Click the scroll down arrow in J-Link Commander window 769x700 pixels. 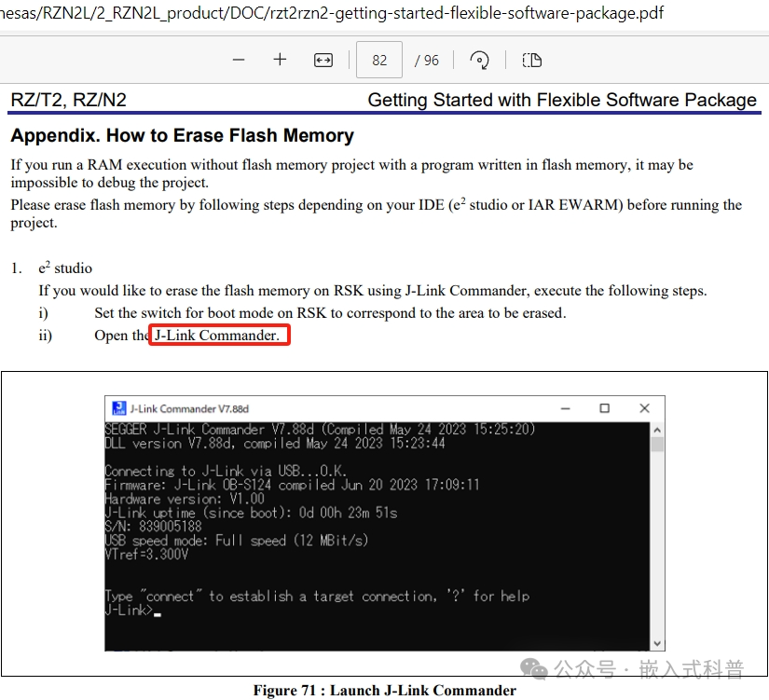[657, 643]
